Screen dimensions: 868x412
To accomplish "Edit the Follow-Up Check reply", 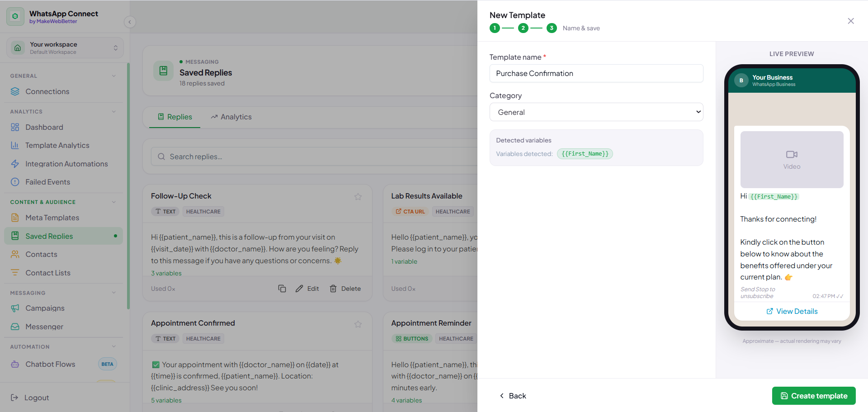I will click(x=307, y=289).
